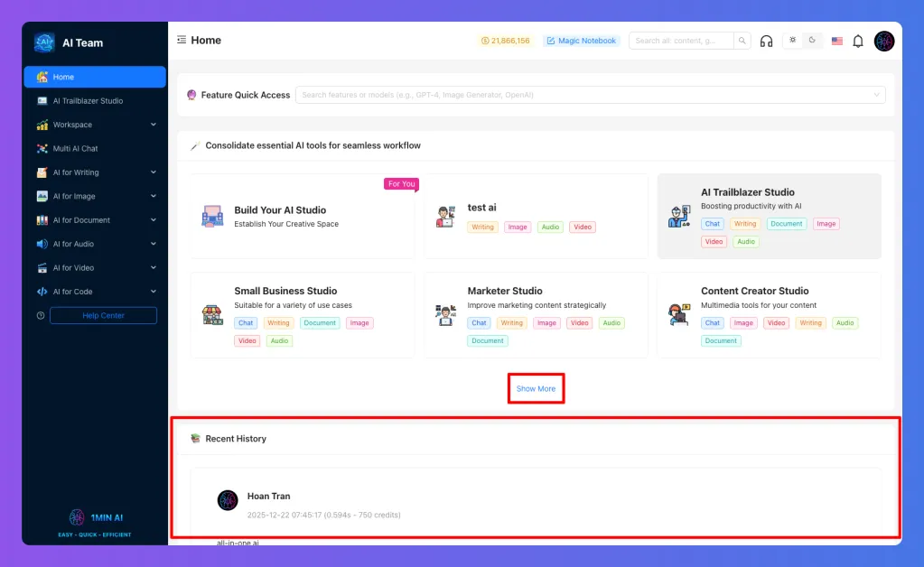Open notifications bell
The image size is (924, 567).
[858, 41]
